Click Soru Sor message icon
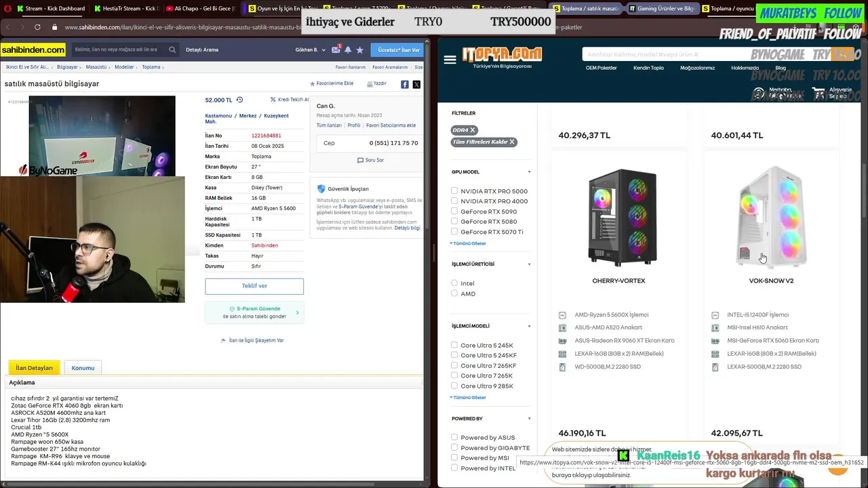This screenshot has width=868, height=488. tap(361, 160)
